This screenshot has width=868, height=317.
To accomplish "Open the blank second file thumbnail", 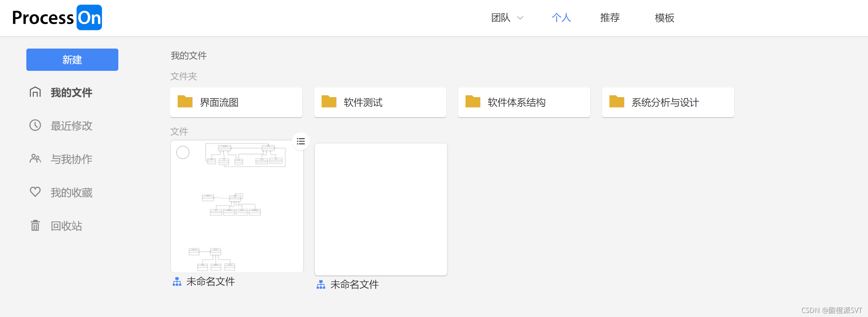I will click(x=381, y=209).
